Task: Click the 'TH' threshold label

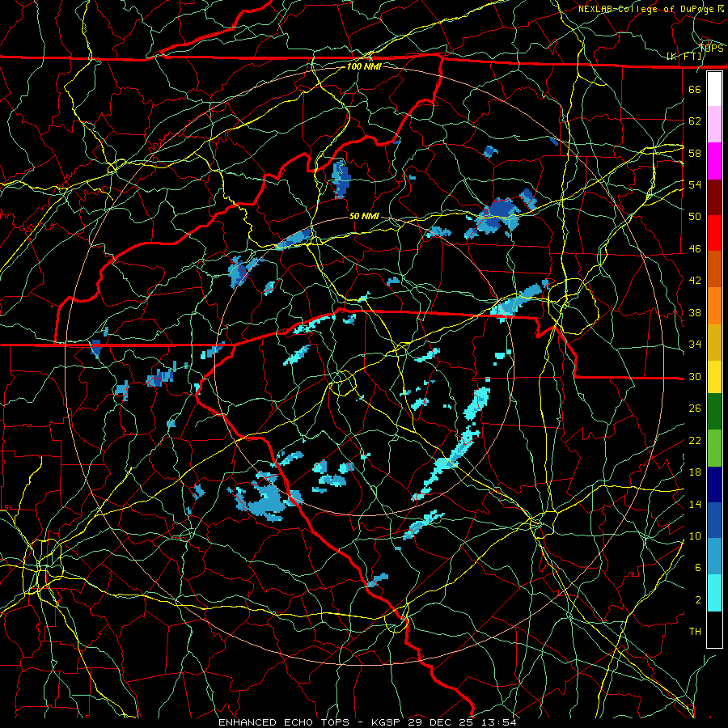Action: point(695,632)
